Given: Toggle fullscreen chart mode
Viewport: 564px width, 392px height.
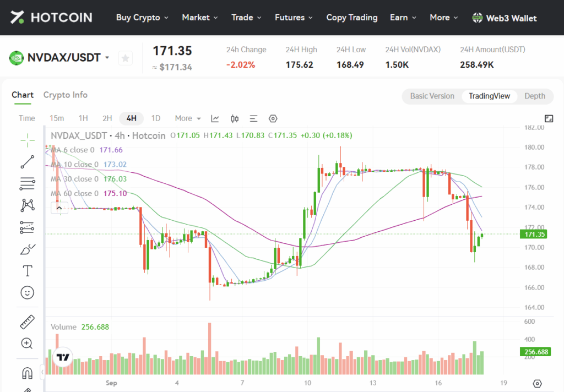Looking at the screenshot, I should 549,118.
